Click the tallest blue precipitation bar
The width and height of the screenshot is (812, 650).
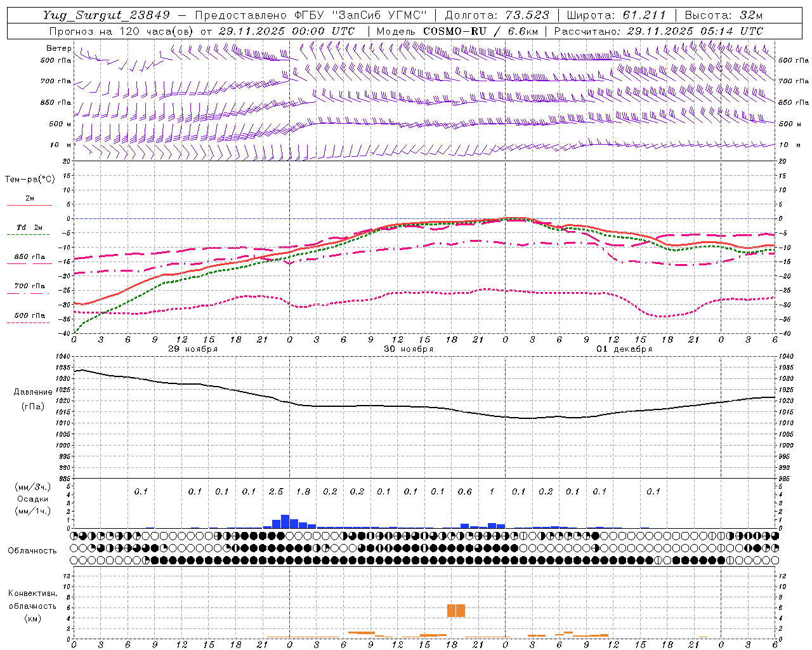coord(285,521)
